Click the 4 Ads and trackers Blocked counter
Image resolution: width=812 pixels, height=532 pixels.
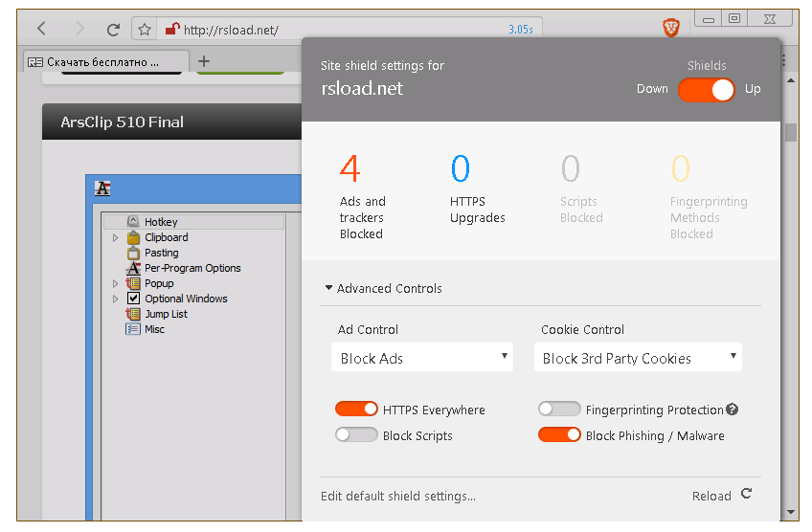364,197
